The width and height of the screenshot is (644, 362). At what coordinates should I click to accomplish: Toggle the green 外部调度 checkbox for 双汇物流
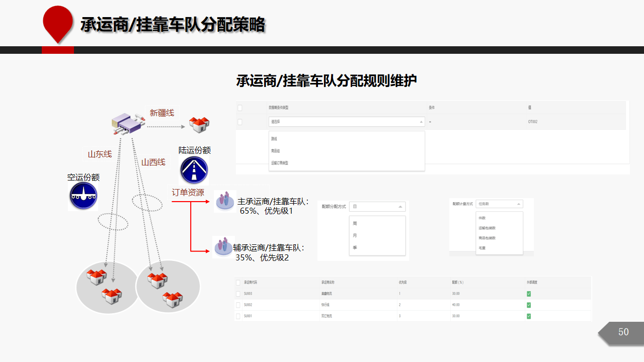(x=529, y=316)
